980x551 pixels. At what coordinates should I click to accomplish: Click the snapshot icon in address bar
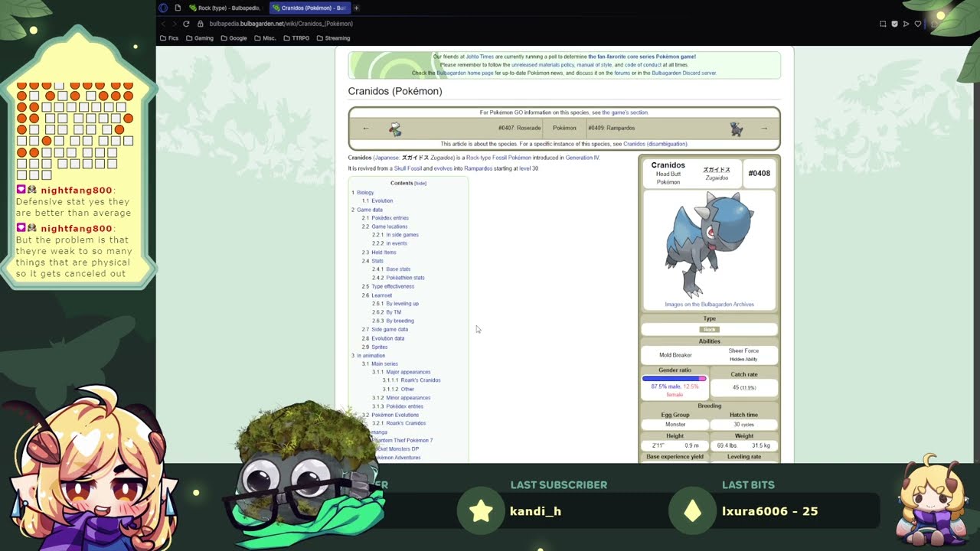coord(883,24)
